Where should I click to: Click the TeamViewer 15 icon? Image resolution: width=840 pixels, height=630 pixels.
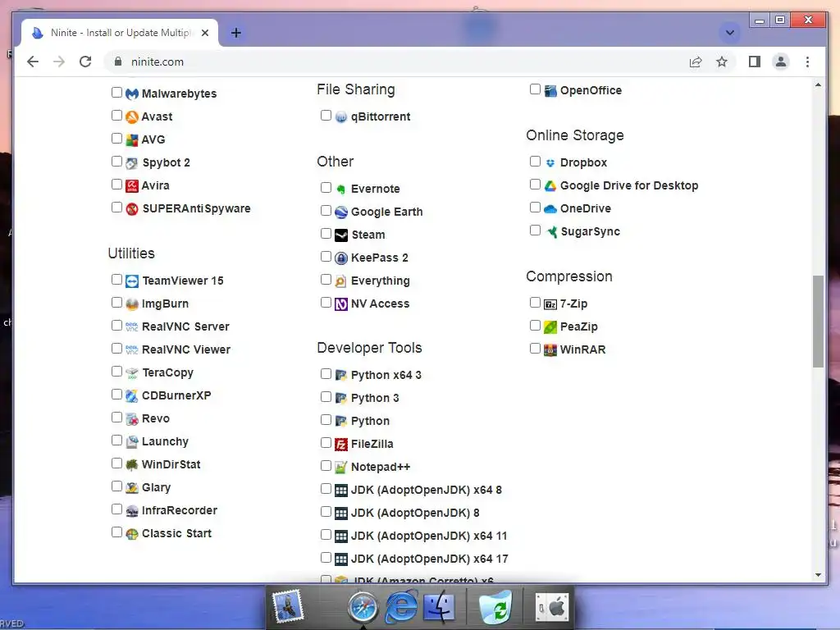[132, 281]
